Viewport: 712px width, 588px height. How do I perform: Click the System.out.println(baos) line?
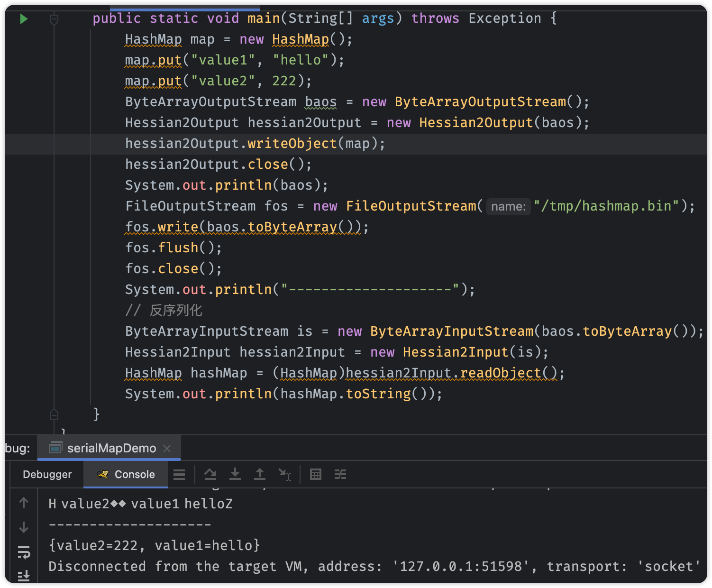(227, 185)
